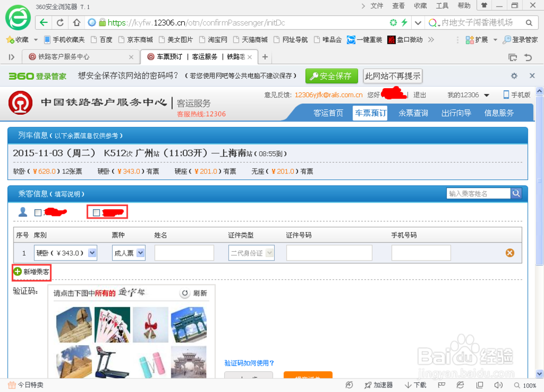The width and height of the screenshot is (544, 392).
Task: Click the 输入乘客姓名 passenger name input field
Action: tap(478, 193)
